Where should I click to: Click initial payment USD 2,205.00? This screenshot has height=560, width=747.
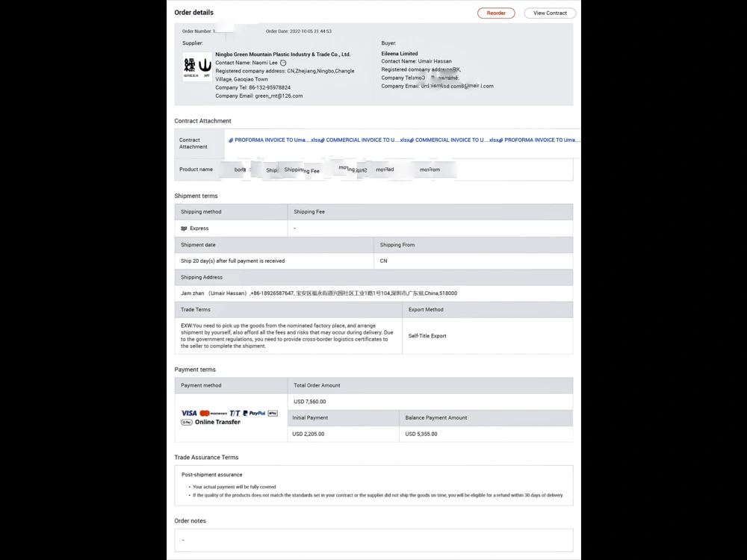tap(309, 434)
